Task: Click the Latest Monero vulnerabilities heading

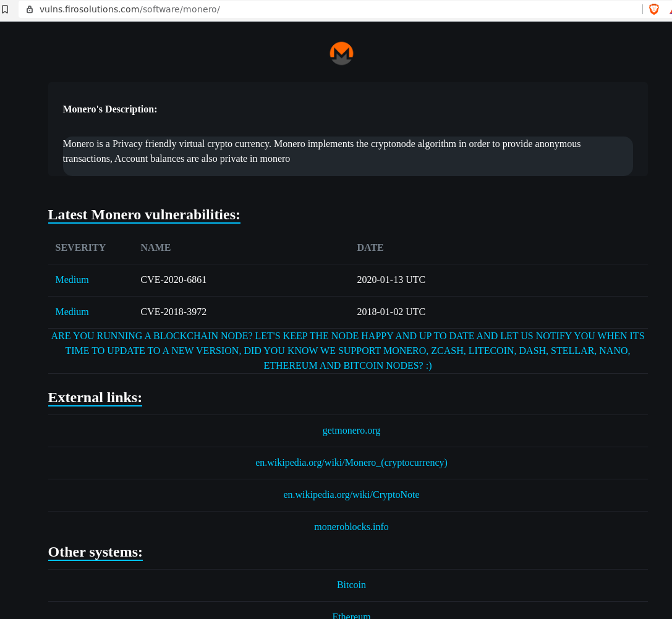Action: (144, 214)
